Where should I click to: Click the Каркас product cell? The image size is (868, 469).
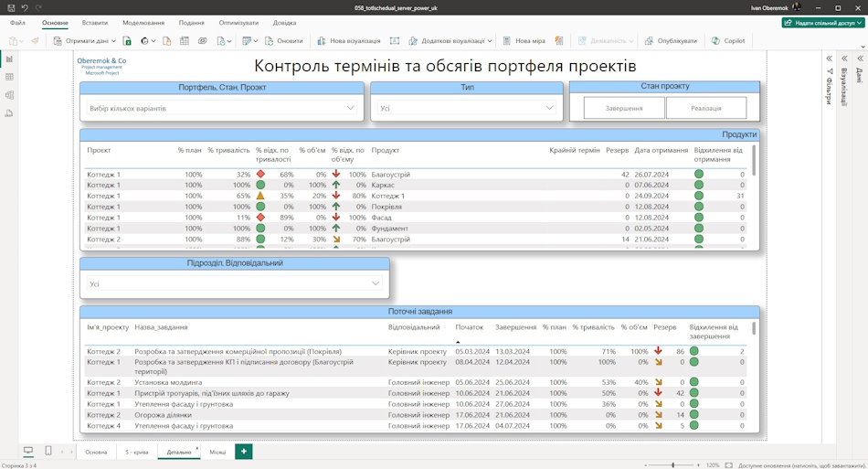(x=383, y=185)
